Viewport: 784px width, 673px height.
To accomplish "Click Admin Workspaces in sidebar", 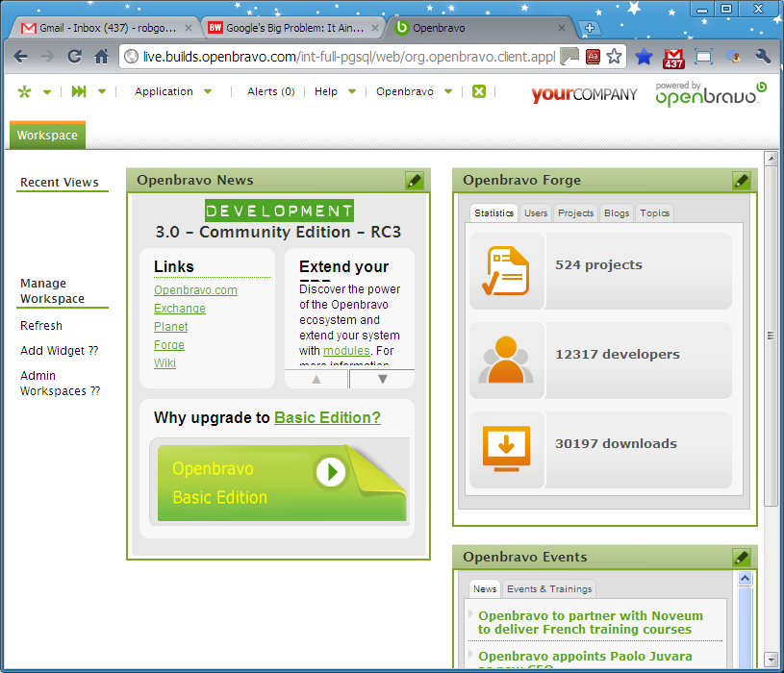I will click(x=60, y=384).
